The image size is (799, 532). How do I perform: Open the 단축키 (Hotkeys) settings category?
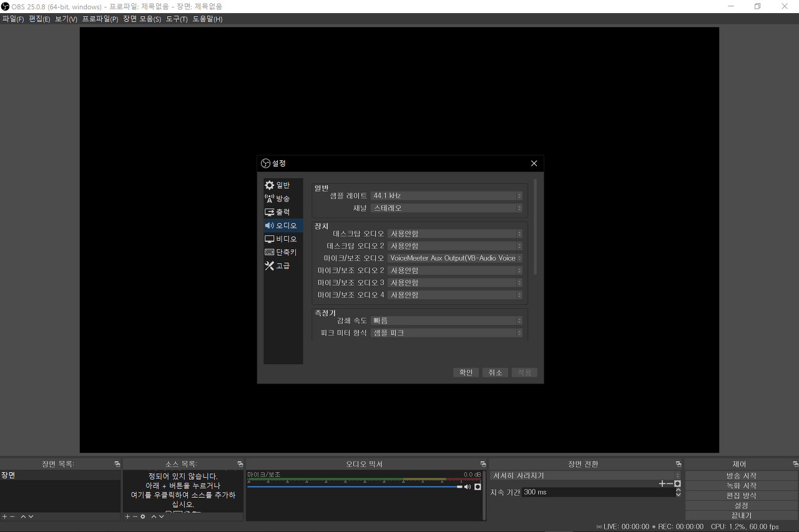(x=283, y=252)
